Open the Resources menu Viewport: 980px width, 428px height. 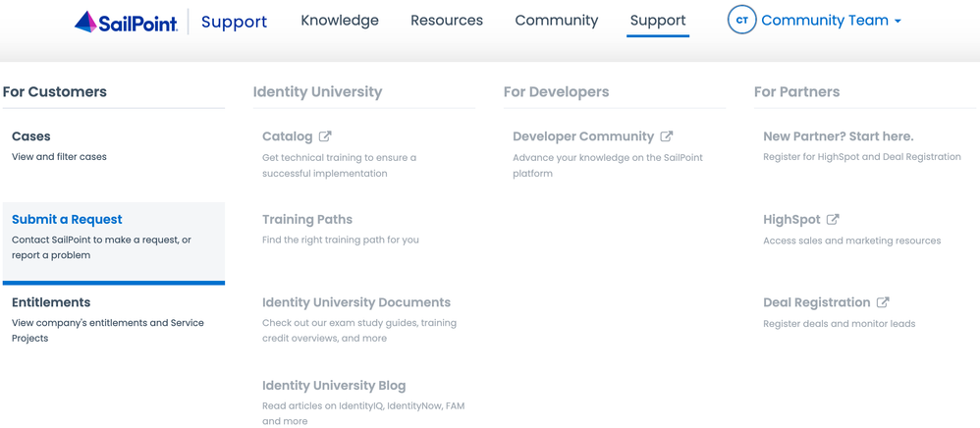click(x=447, y=21)
